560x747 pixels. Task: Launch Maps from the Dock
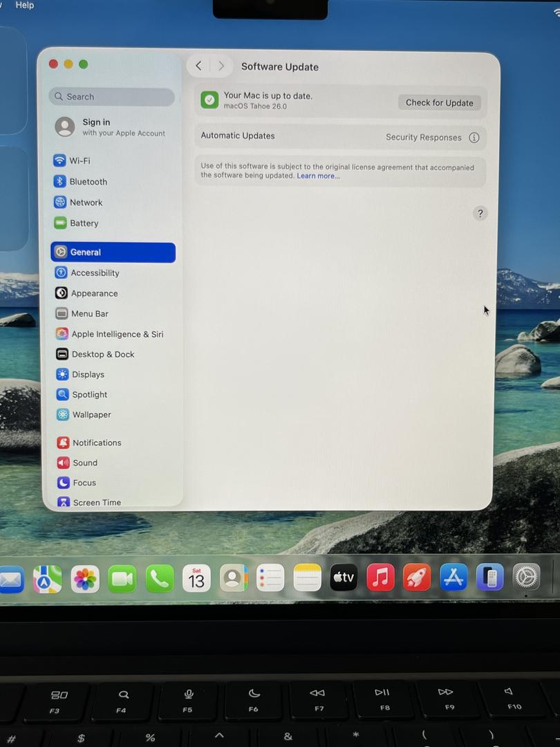point(47,580)
